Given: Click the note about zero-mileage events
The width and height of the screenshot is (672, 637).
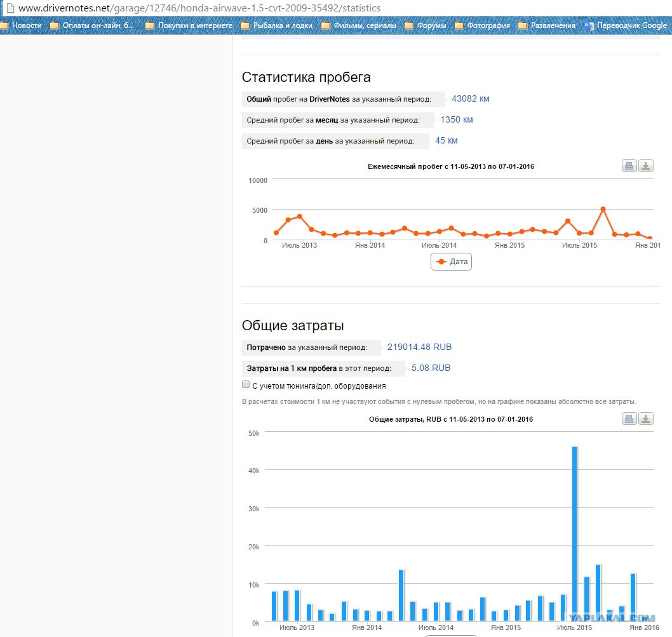Looking at the screenshot, I should click(439, 401).
